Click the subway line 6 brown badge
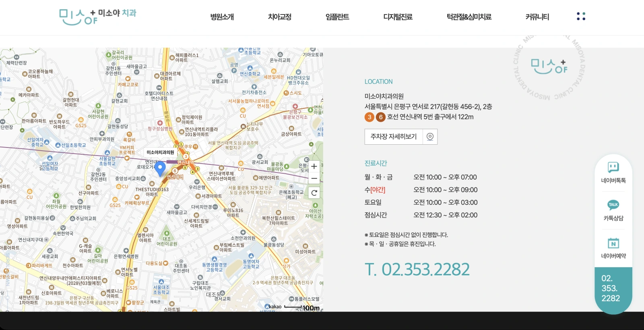644x330 pixels. click(380, 117)
